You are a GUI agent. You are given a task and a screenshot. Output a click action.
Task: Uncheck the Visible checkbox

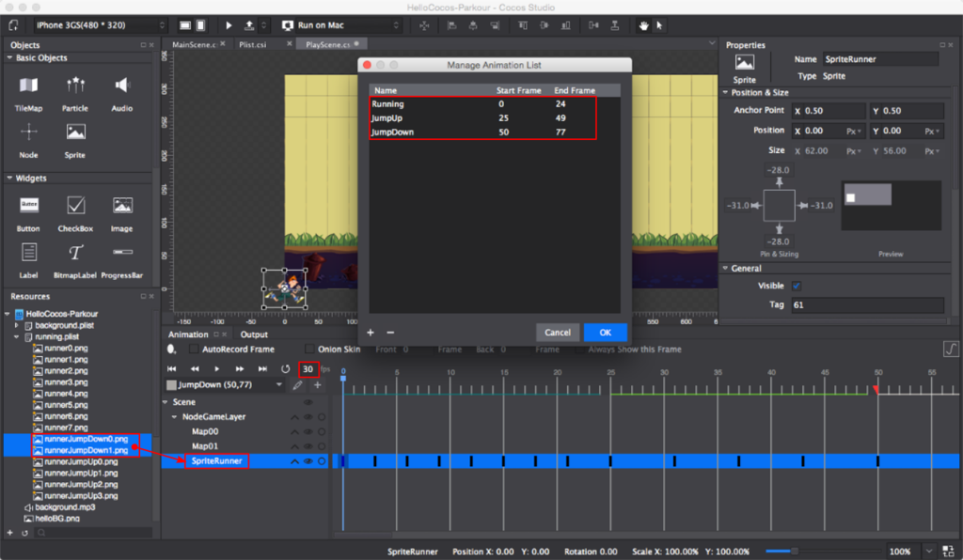(797, 286)
